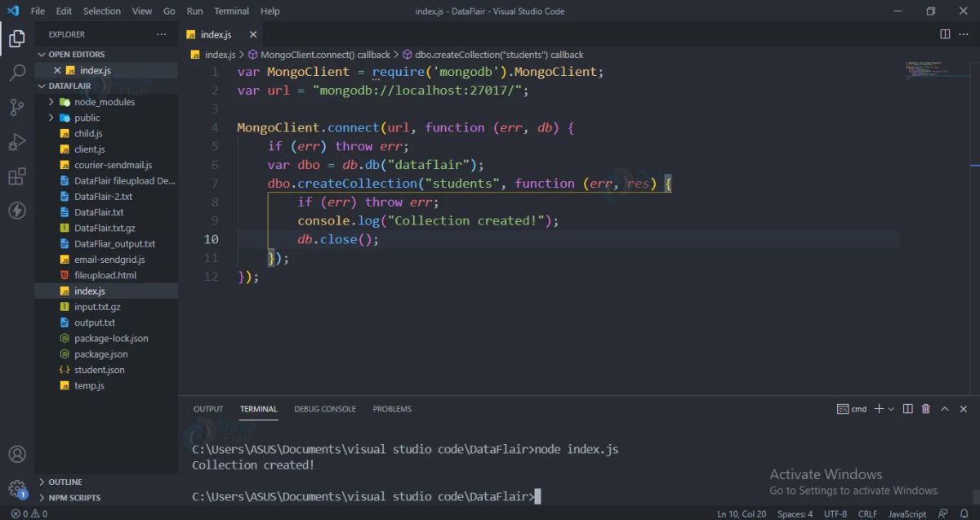This screenshot has height=520, width=980.
Task: Maximize the panel with chevron up
Action: pyautogui.click(x=945, y=409)
